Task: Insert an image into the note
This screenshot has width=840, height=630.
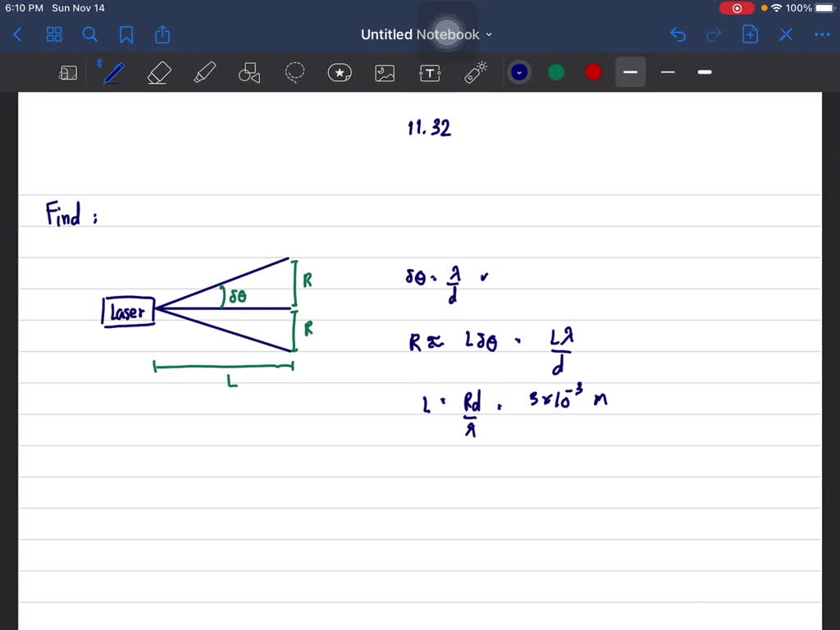Action: click(x=385, y=72)
